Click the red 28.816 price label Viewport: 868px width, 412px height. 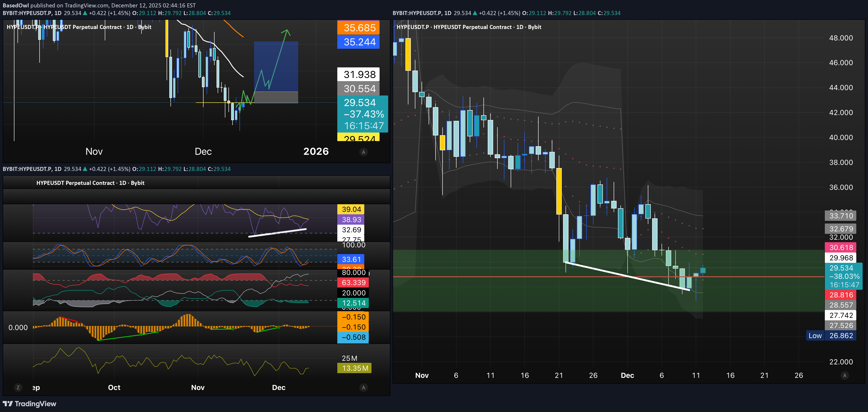pyautogui.click(x=841, y=295)
